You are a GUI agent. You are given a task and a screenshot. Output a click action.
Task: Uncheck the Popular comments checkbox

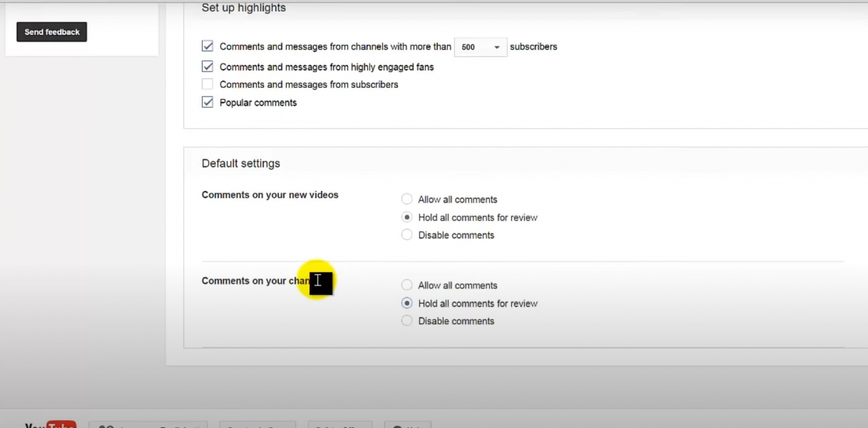pyautogui.click(x=207, y=103)
